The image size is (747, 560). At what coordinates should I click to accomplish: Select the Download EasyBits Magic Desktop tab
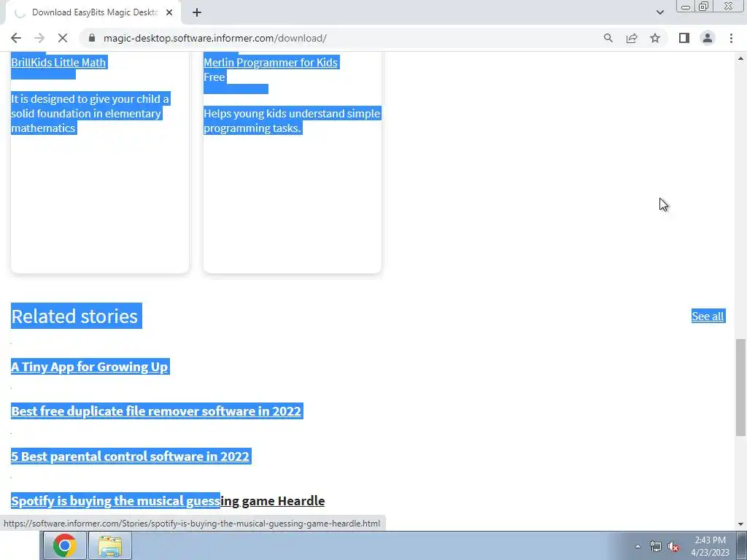pyautogui.click(x=93, y=13)
